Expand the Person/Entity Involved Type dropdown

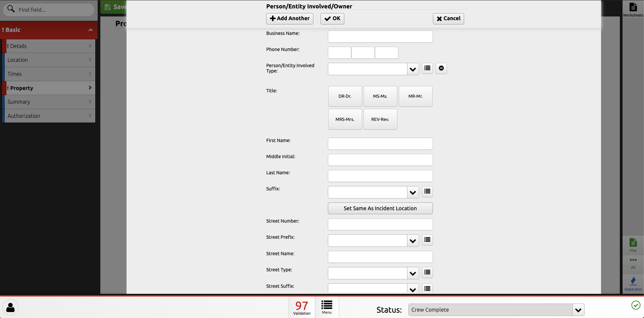tap(413, 70)
